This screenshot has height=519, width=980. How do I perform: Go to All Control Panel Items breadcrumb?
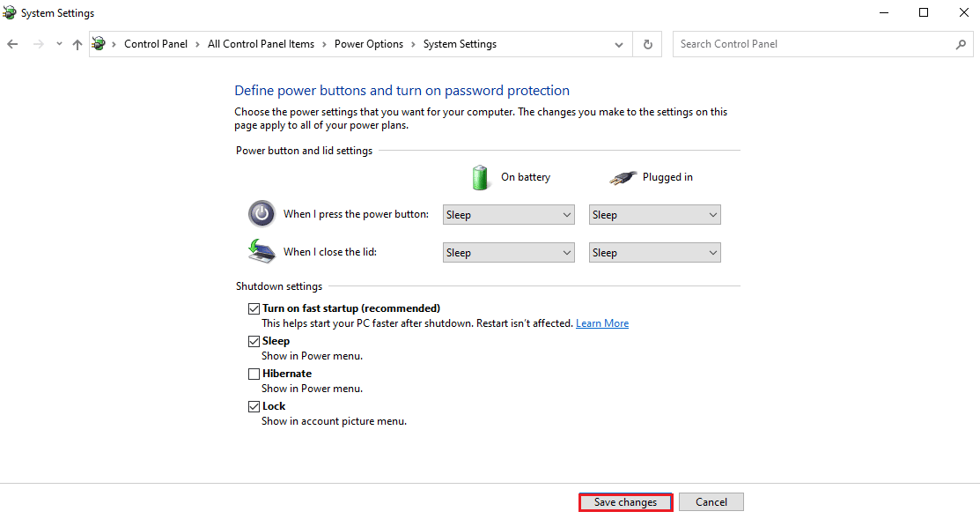(262, 44)
